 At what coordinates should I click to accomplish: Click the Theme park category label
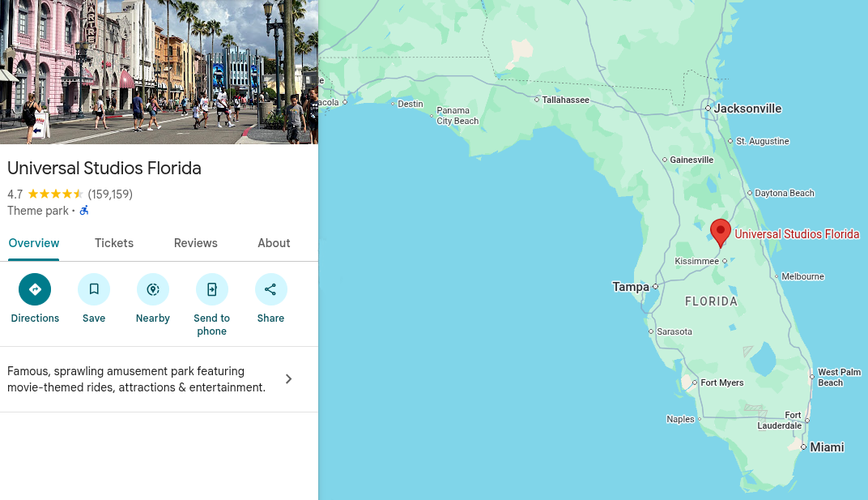coord(37,211)
